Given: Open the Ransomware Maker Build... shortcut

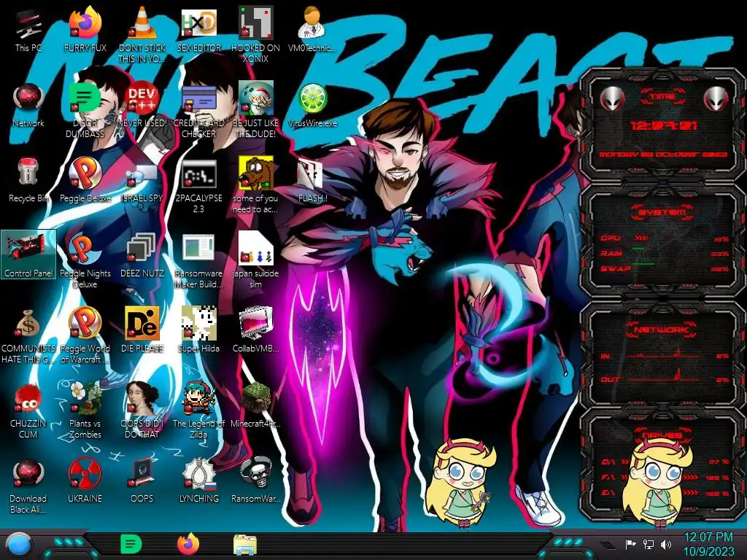Looking at the screenshot, I should click(198, 260).
